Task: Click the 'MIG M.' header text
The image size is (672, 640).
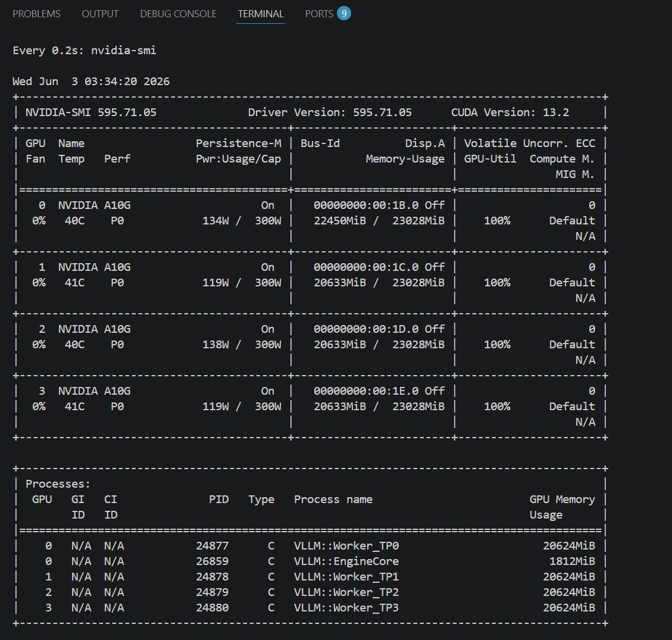Action: click(575, 174)
